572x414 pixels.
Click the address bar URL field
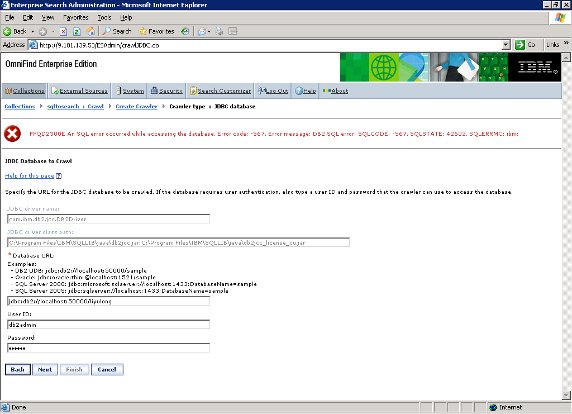click(269, 45)
